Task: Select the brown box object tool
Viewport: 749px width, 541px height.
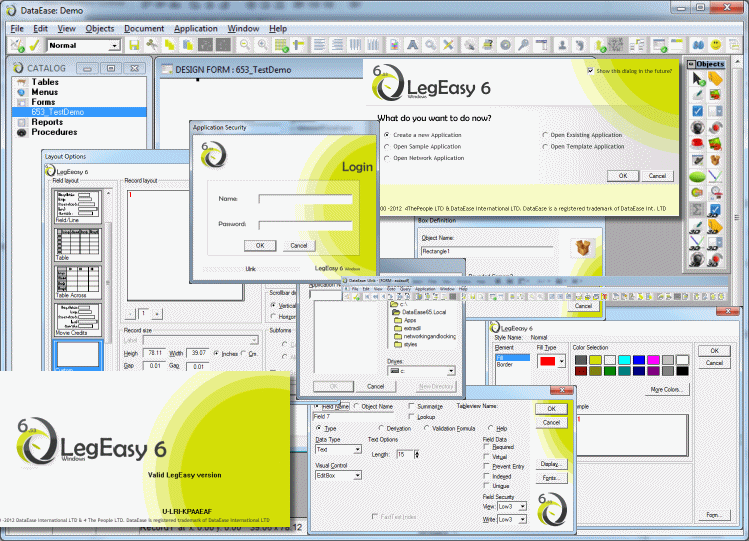Action: coord(715,160)
